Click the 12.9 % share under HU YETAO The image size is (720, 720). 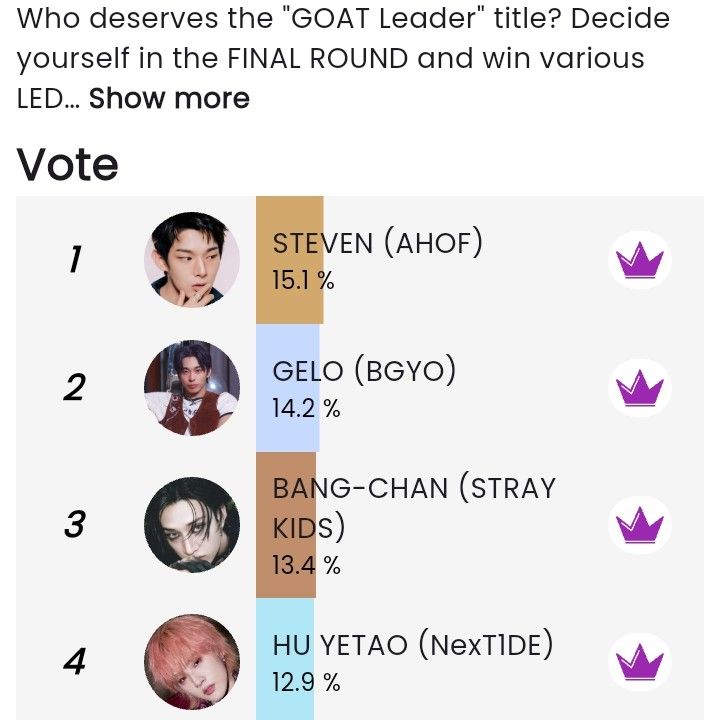[306, 683]
